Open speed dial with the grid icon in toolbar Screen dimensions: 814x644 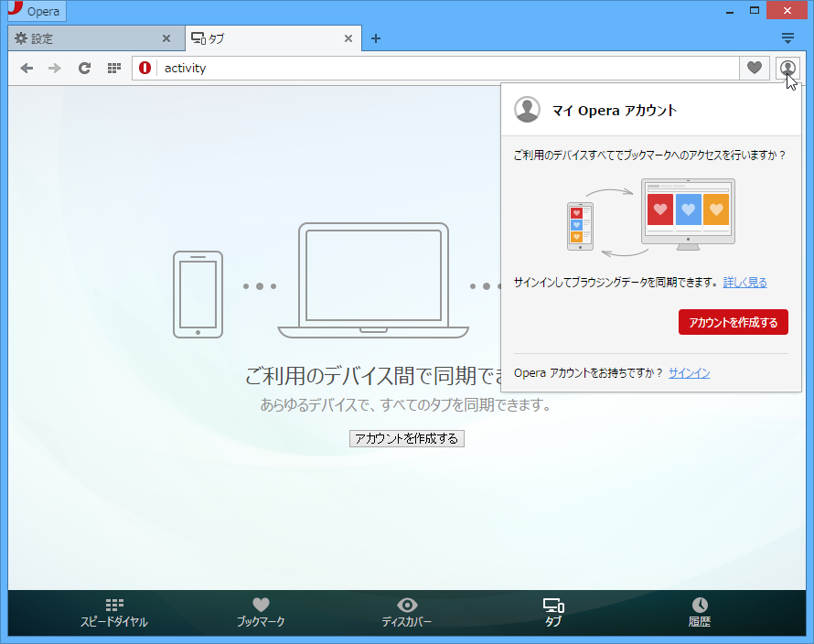113,68
